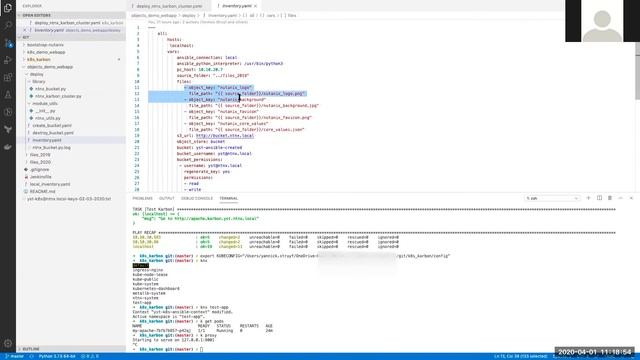This screenshot has height=360, width=640.
Task: Open the Extensions view
Action: point(8,77)
